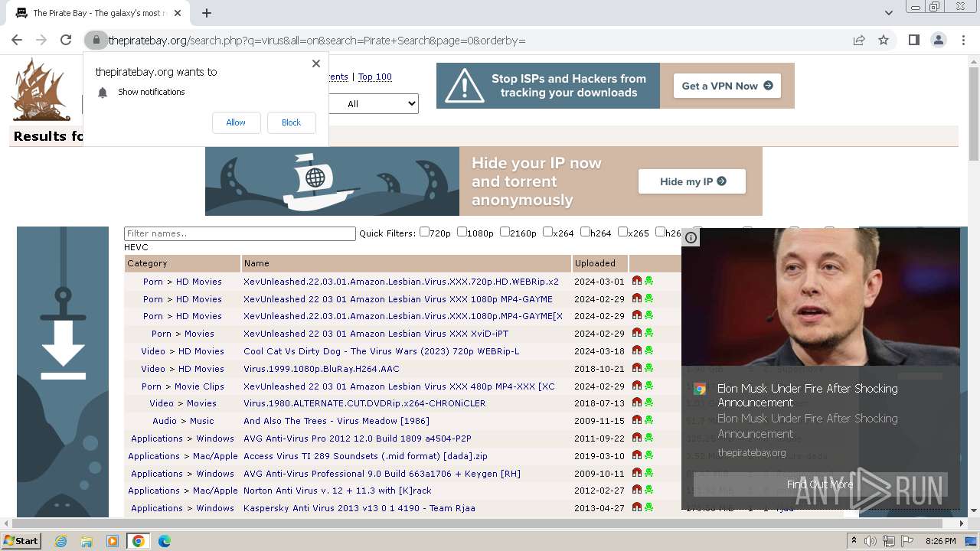Check the x264 quick filter
The width and height of the screenshot is (980, 551).
(547, 232)
